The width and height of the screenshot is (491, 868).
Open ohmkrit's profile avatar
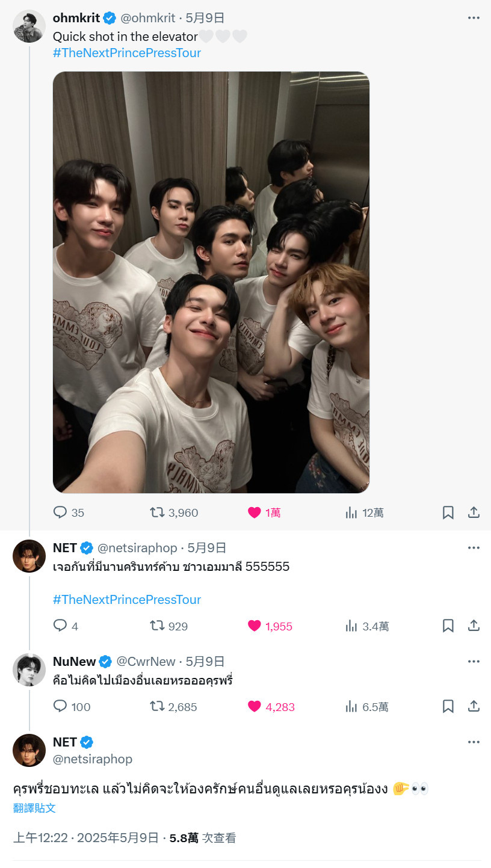tap(29, 26)
